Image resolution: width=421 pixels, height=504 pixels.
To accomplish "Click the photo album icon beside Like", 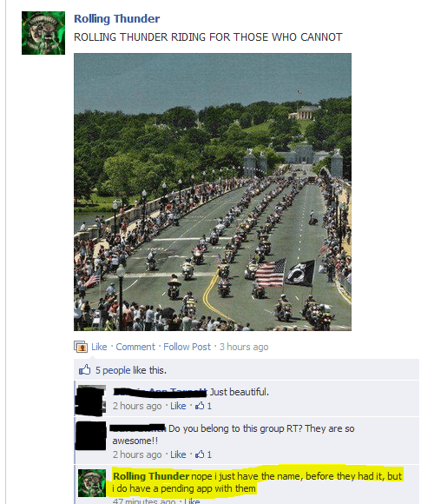I will click(x=81, y=347).
